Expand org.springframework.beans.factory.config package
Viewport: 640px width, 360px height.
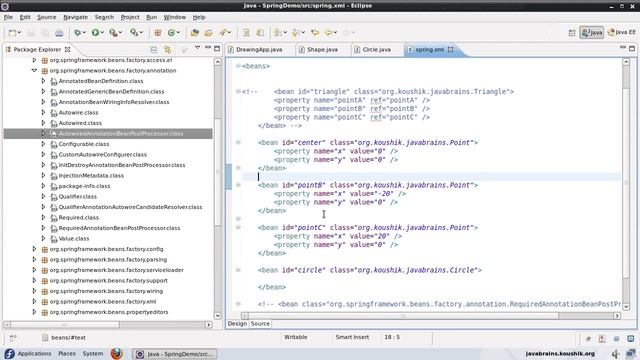coord(34,249)
